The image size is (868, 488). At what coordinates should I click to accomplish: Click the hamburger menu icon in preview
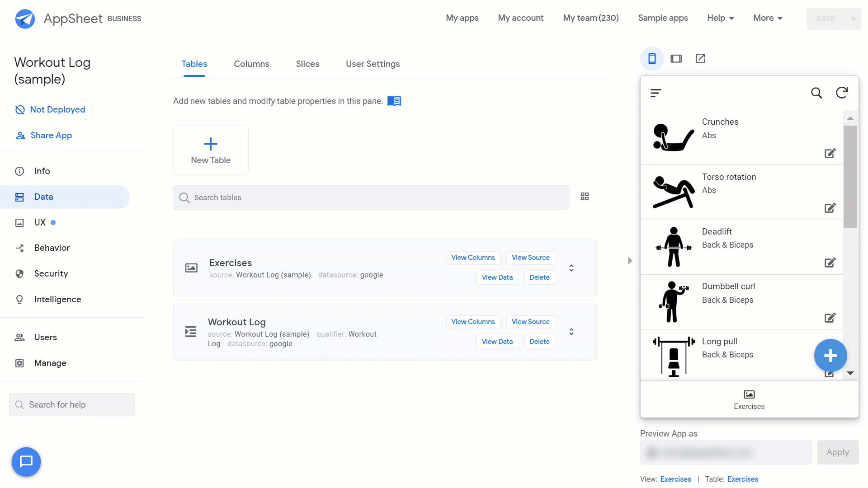point(656,92)
